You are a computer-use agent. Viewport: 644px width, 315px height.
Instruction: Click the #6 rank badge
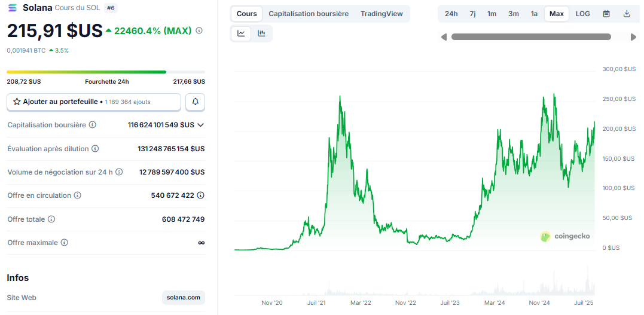(x=110, y=7)
